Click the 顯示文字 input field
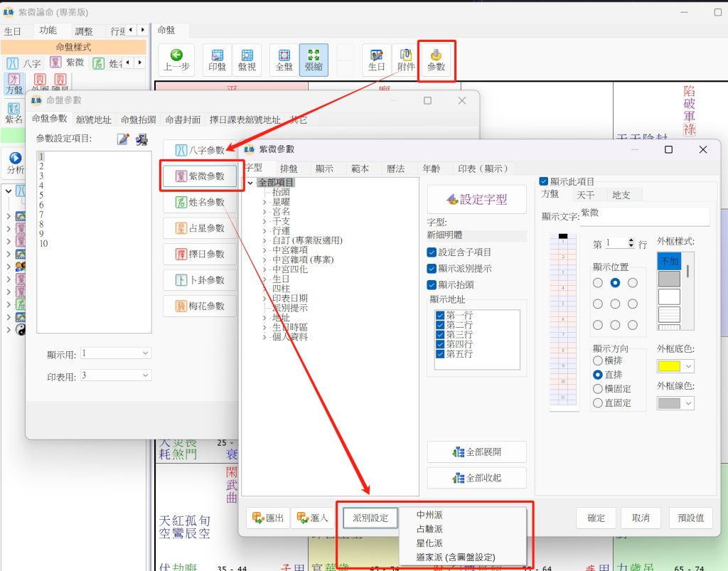The image size is (728, 571). pos(644,216)
